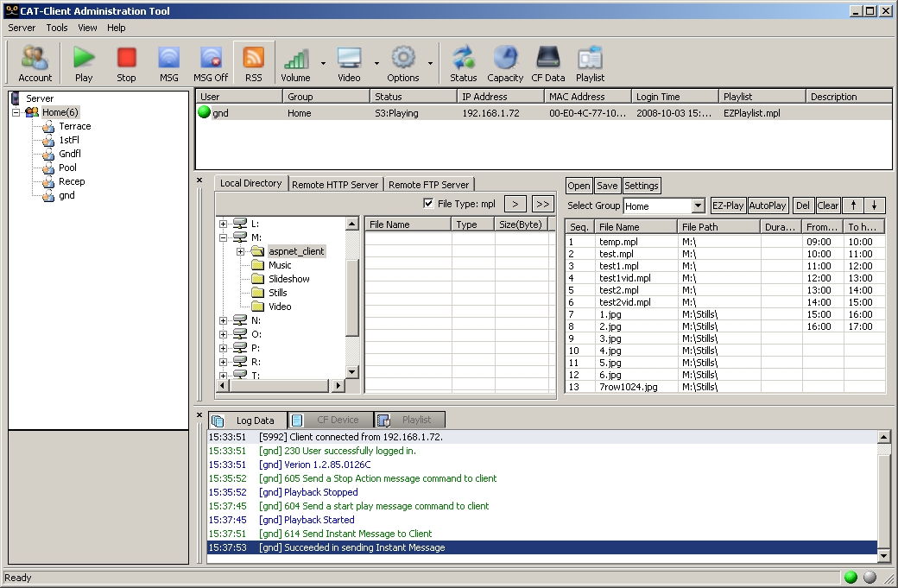The width and height of the screenshot is (898, 588).
Task: Open the Select Group dropdown
Action: [699, 206]
